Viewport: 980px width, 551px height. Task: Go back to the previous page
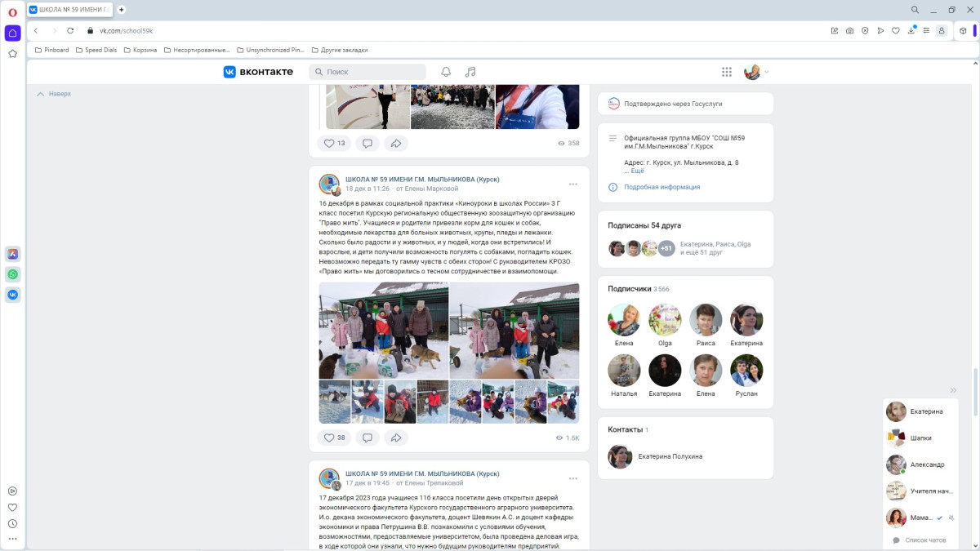(36, 30)
